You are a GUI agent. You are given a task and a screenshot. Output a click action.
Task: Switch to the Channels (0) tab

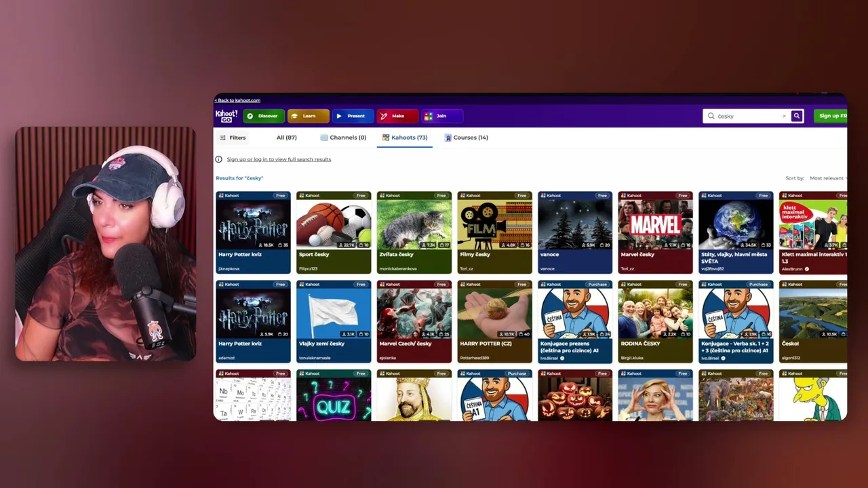point(343,138)
